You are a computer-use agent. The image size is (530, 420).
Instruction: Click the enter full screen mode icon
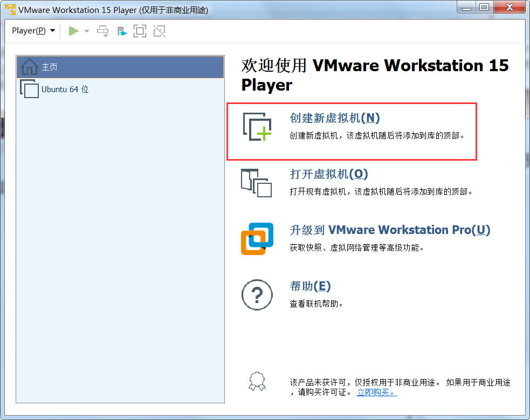(140, 31)
